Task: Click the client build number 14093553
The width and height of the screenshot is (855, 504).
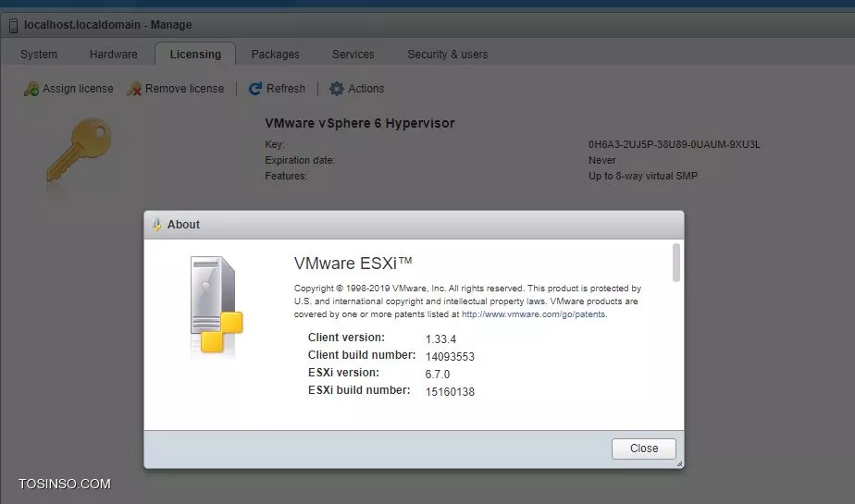Action: (450, 356)
